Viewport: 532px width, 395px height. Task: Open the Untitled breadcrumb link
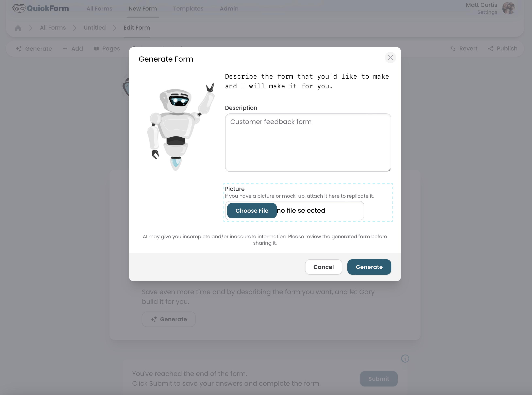(95, 28)
